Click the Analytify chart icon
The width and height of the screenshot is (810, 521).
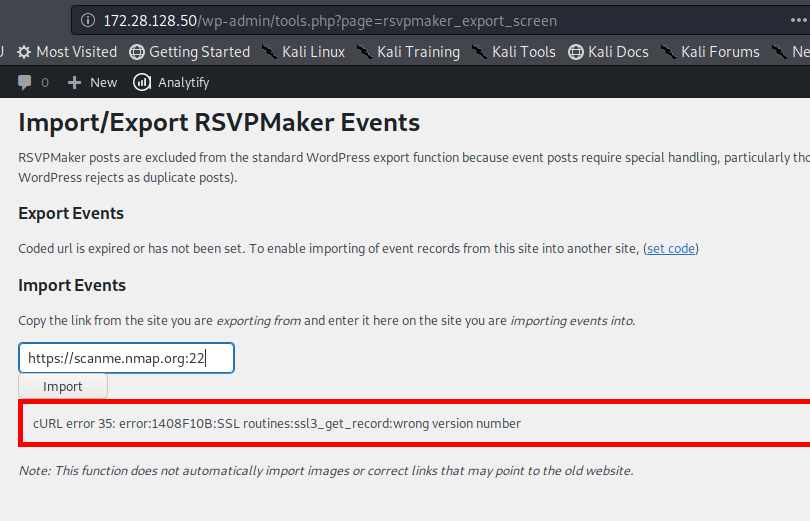pos(142,82)
